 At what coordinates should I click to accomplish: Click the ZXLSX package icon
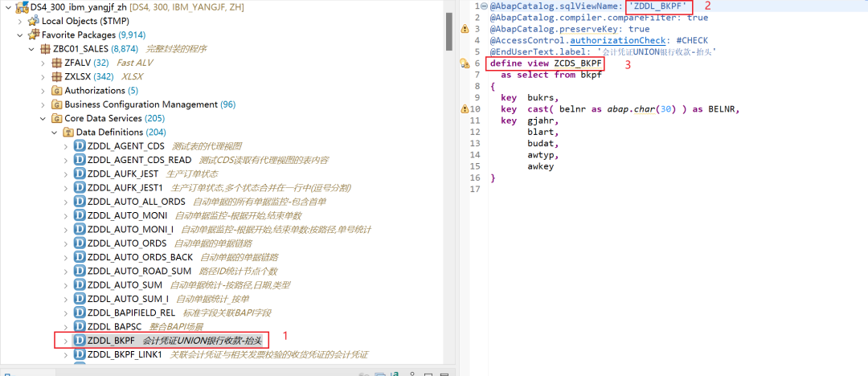click(x=56, y=76)
